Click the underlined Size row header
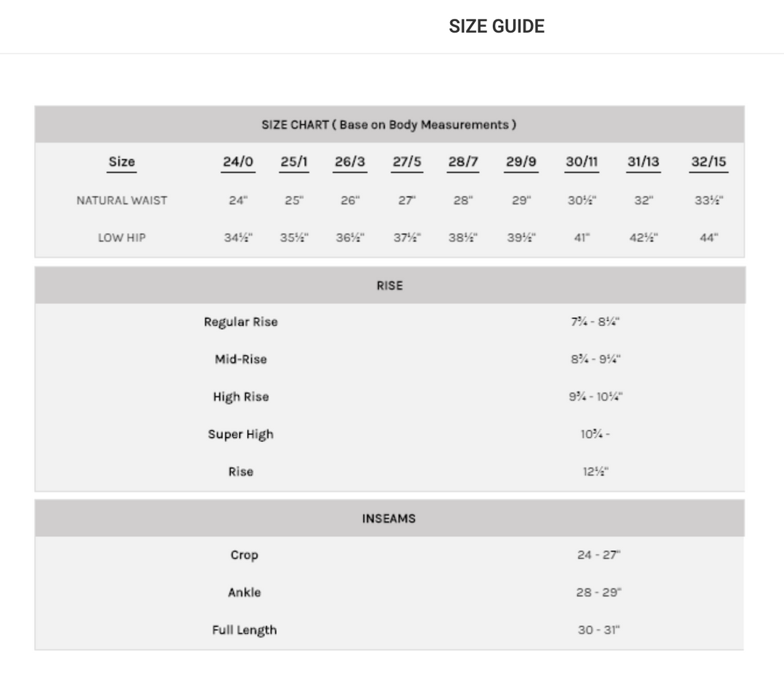 (122, 162)
